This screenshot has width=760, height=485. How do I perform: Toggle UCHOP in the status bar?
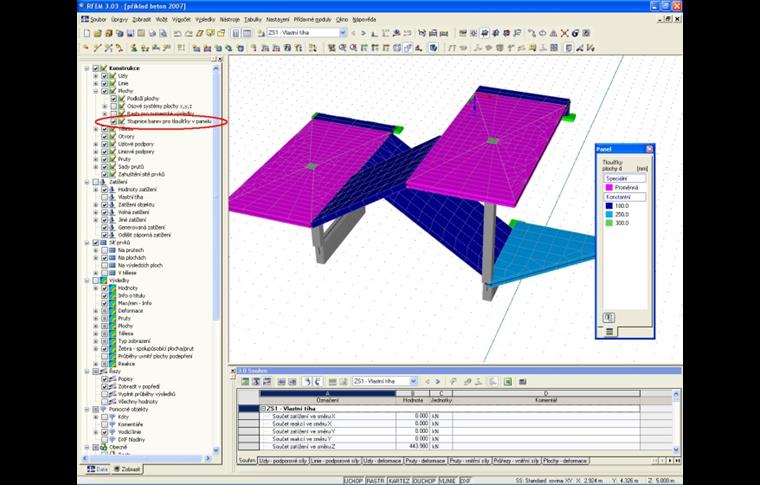[353, 481]
